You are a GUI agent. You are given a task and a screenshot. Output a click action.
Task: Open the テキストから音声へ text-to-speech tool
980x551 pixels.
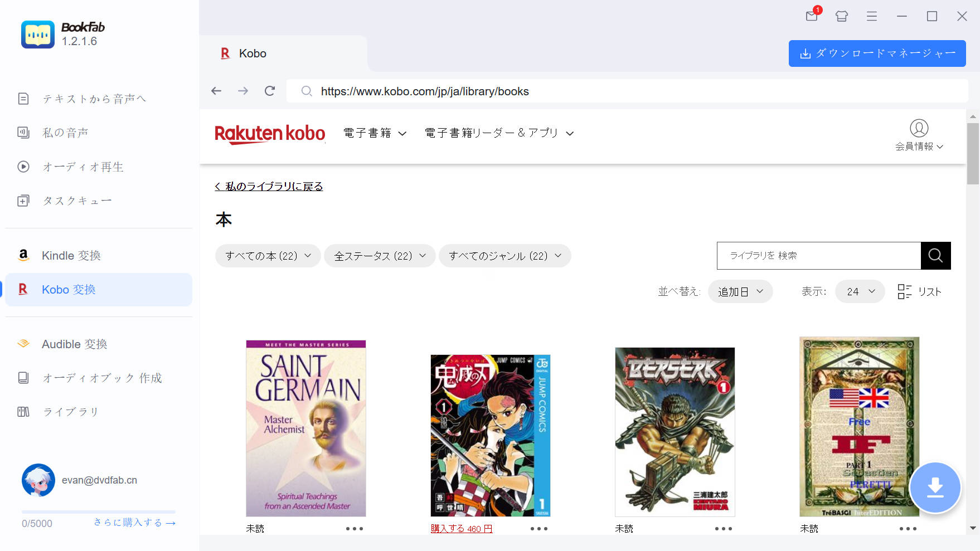[95, 98]
